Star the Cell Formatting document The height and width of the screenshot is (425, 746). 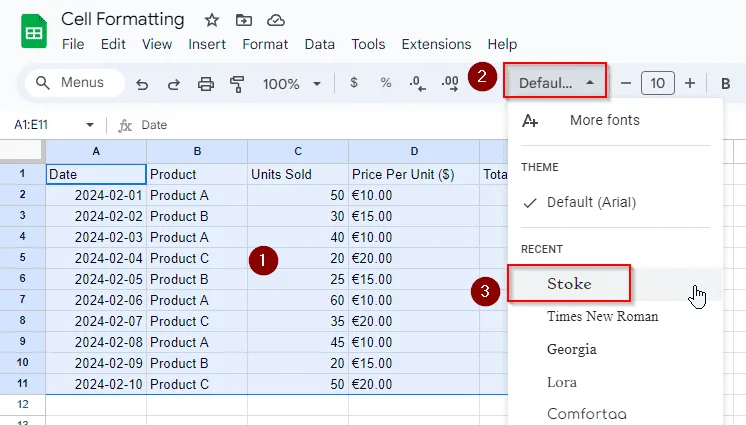click(x=212, y=20)
